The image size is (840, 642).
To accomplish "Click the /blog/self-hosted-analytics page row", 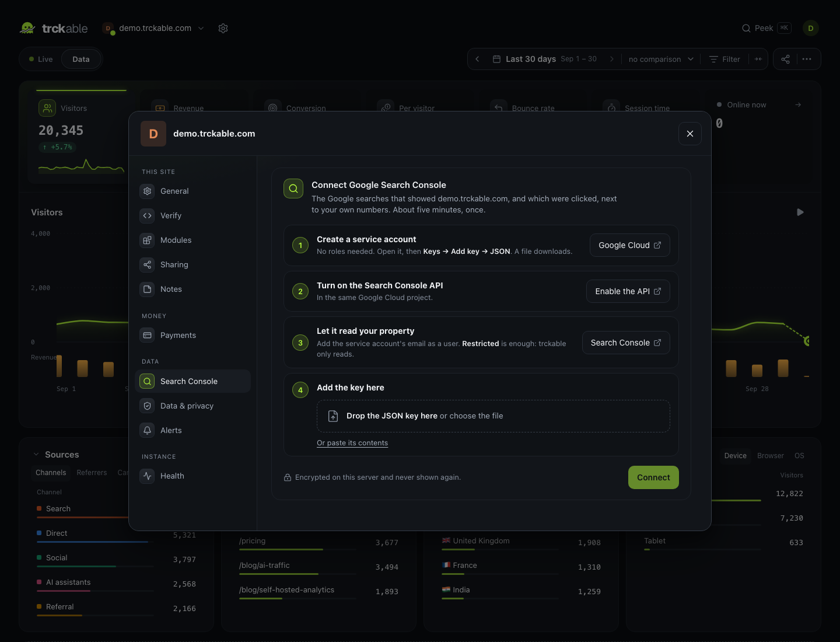I will click(x=318, y=591).
